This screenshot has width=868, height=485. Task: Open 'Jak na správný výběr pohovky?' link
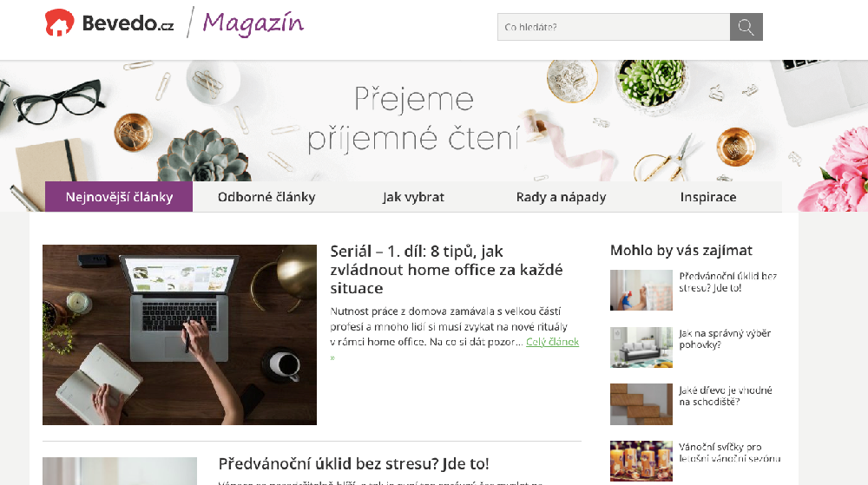tap(725, 339)
